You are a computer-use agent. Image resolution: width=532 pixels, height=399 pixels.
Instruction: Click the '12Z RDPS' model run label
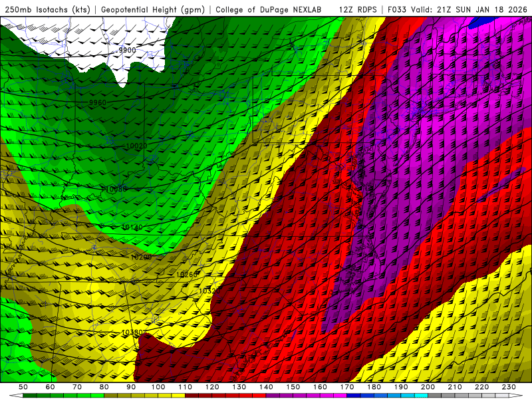pos(358,10)
